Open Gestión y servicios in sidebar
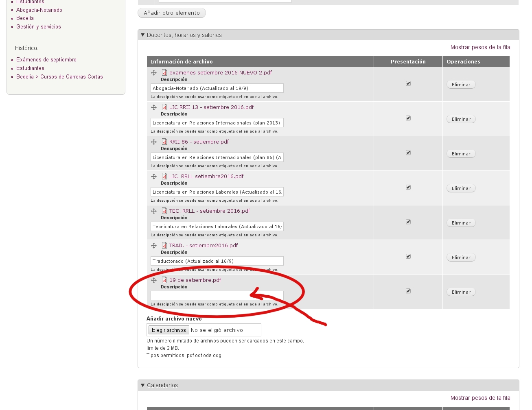532x410 pixels. click(x=39, y=27)
